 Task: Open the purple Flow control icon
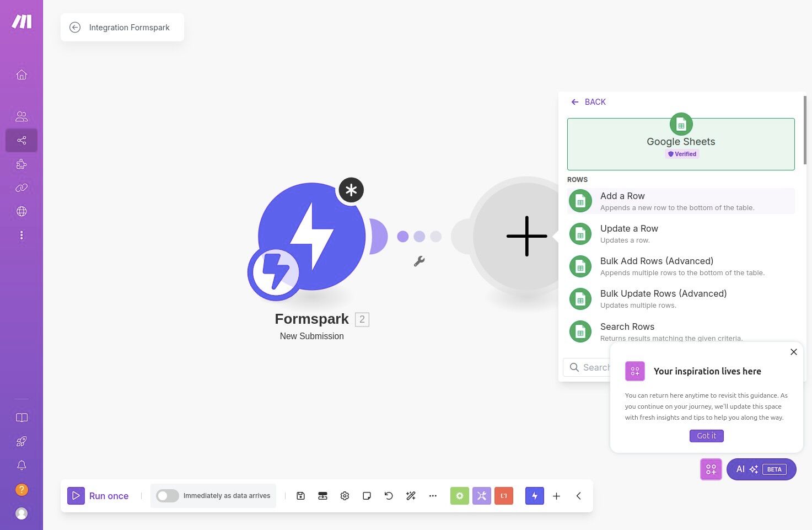[x=482, y=496]
